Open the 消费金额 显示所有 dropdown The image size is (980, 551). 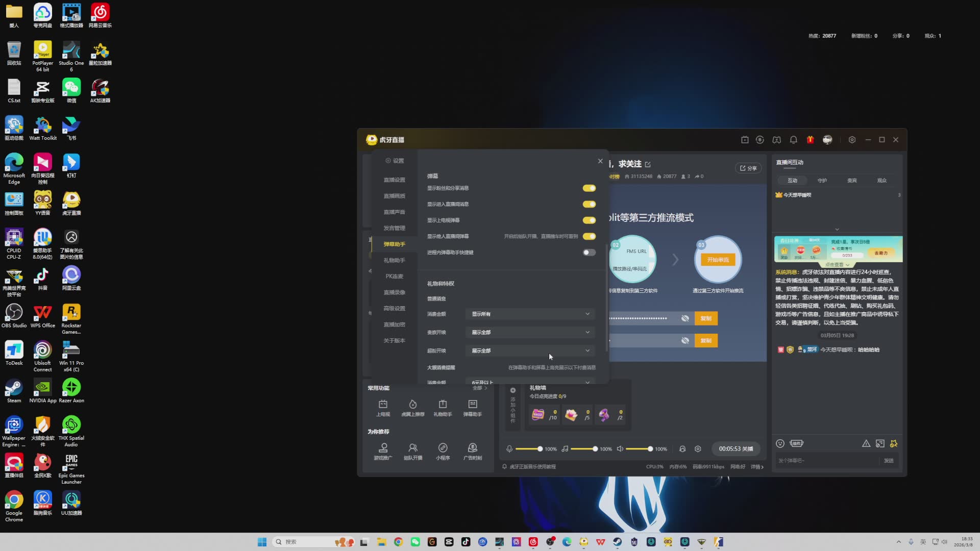[x=530, y=314]
